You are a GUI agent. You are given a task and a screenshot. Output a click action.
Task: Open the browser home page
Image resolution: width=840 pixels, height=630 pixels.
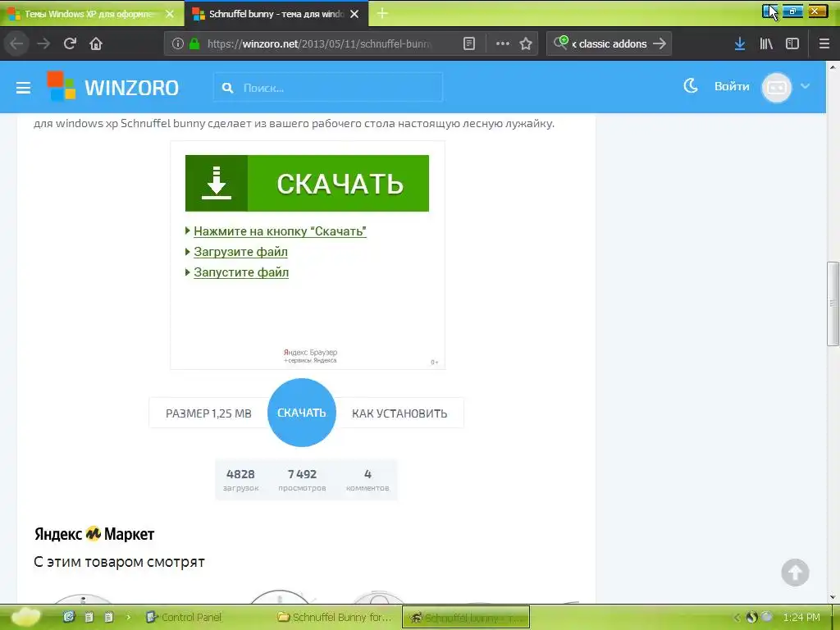(x=96, y=43)
